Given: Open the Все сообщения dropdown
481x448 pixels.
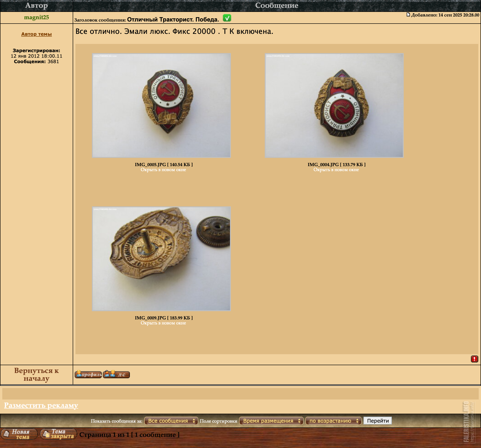Looking at the screenshot, I should [x=171, y=421].
